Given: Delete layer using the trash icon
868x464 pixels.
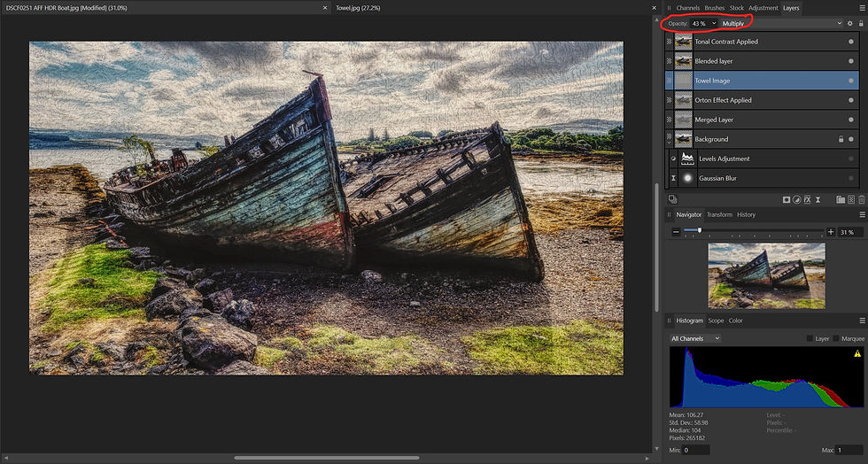Looking at the screenshot, I should (x=861, y=200).
